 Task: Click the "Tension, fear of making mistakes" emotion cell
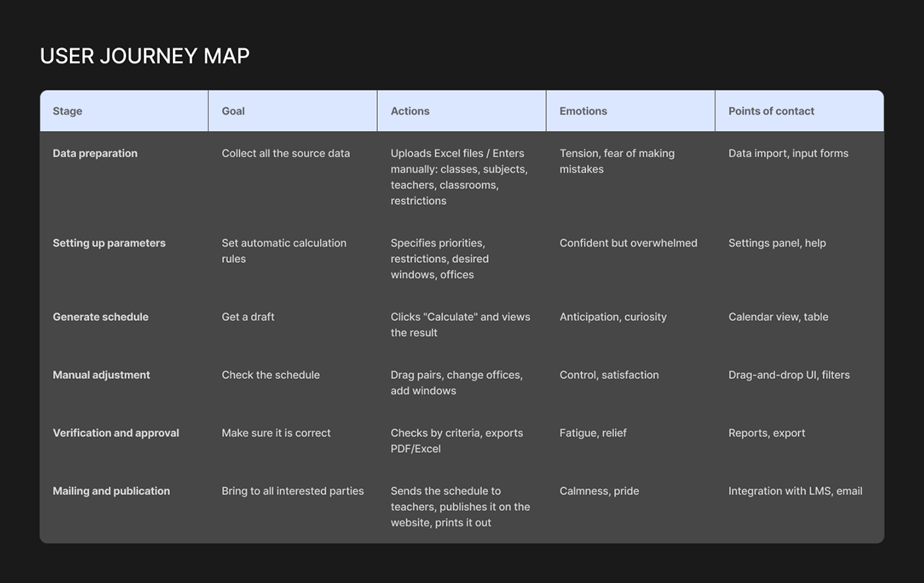617,160
